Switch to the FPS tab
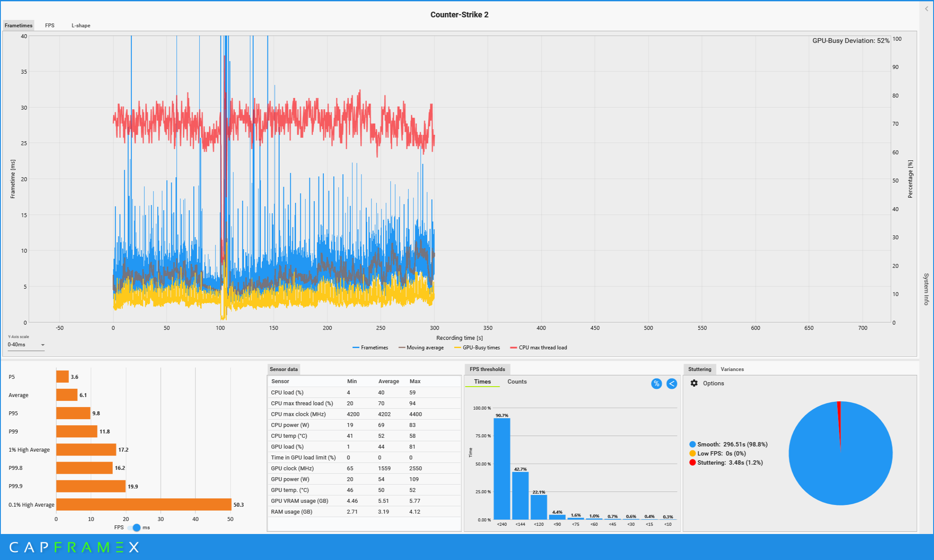934x560 pixels. pyautogui.click(x=50, y=26)
